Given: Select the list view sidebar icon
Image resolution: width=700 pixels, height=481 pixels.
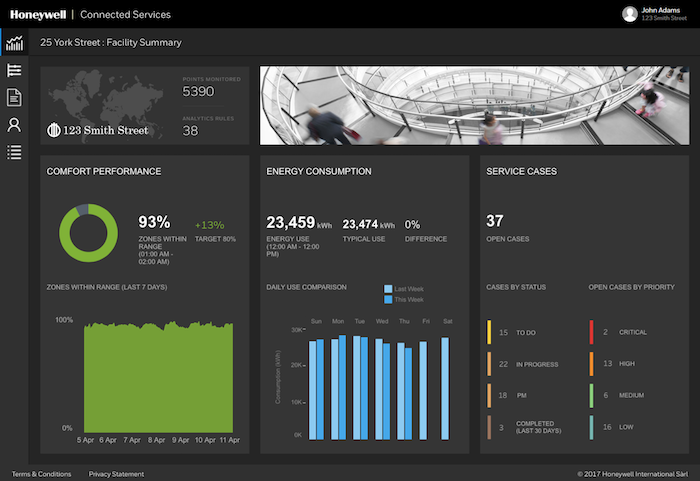Looking at the screenshot, I should pos(14,152).
